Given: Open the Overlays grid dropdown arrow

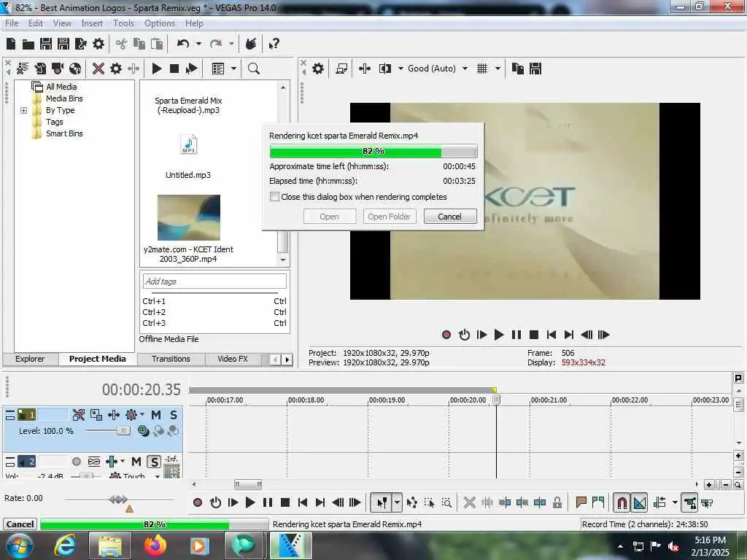Looking at the screenshot, I should [x=498, y=69].
